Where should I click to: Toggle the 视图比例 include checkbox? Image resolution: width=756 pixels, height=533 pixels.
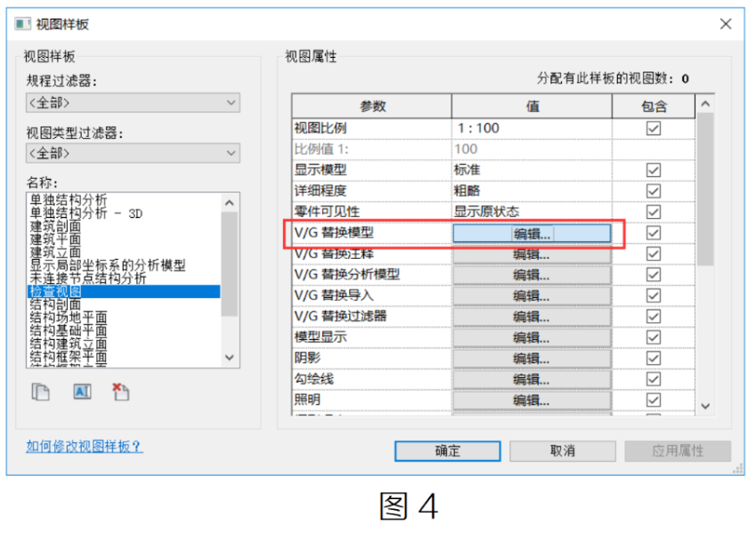654,128
